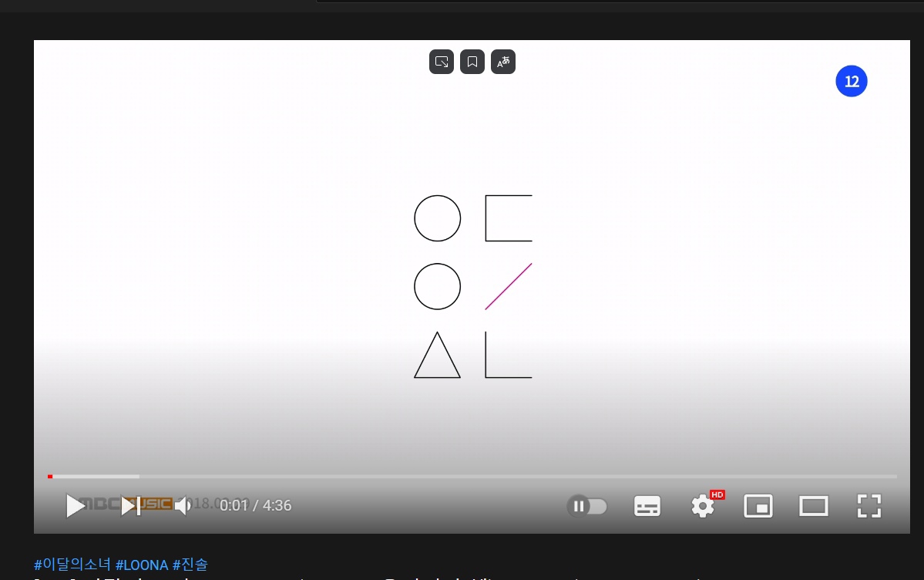Click the blue 12 badge

pos(852,82)
